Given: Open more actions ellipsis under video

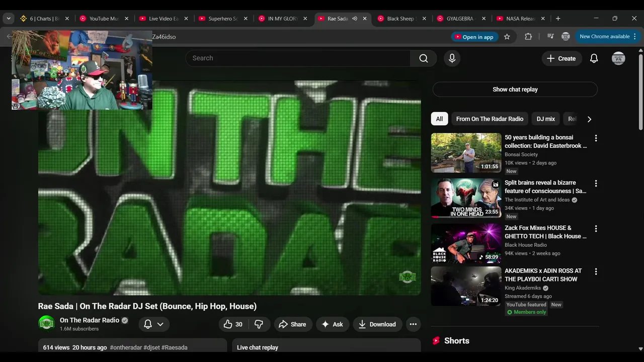Looking at the screenshot, I should pos(413,324).
